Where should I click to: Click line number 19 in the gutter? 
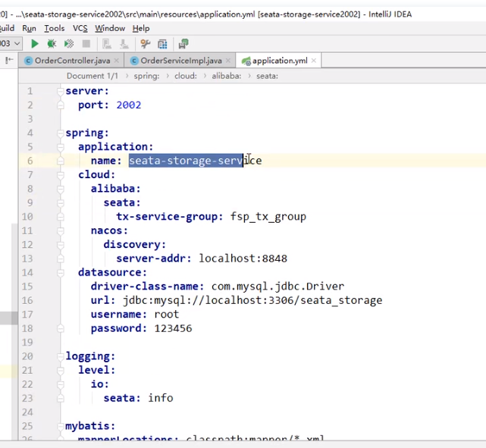click(x=27, y=343)
